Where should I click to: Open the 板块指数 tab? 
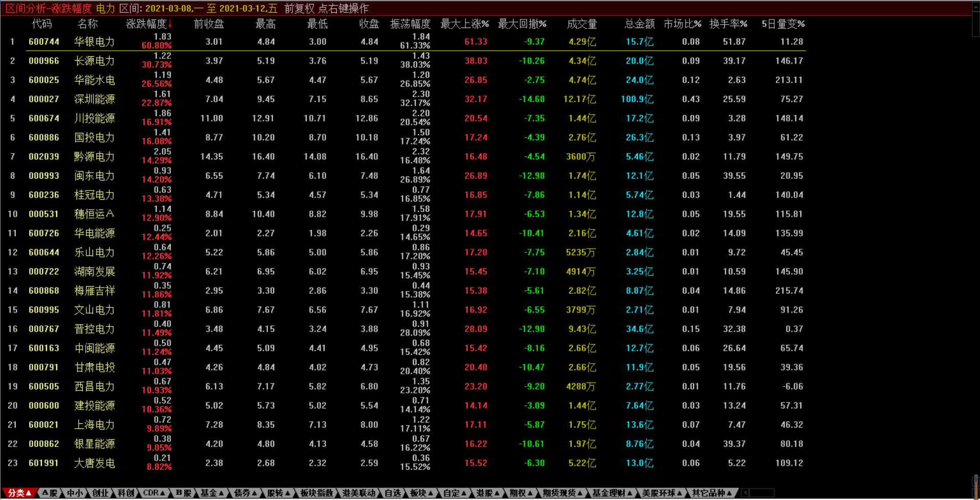point(316,493)
